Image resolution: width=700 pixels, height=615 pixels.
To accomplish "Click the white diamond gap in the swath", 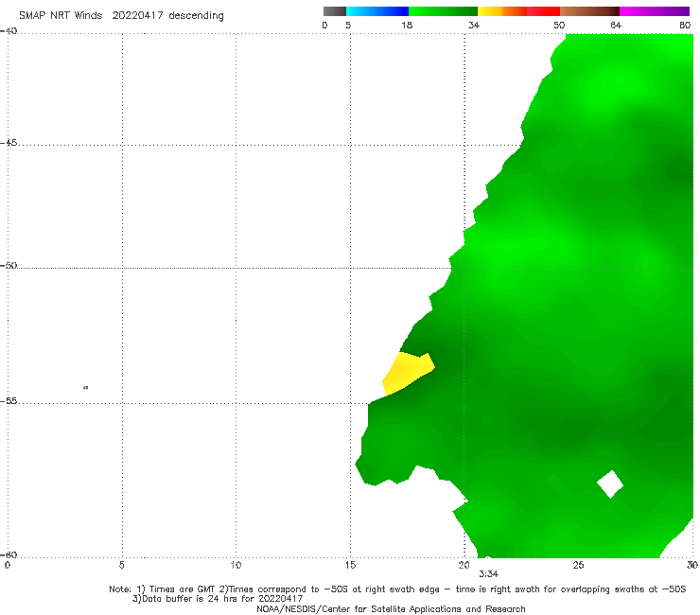I will coord(610,483).
